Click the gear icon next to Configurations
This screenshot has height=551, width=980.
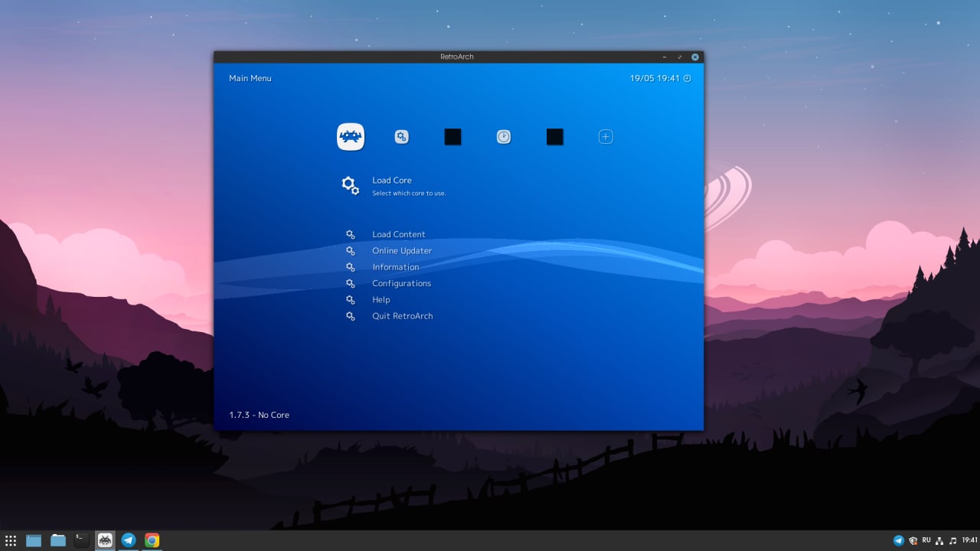(x=351, y=284)
